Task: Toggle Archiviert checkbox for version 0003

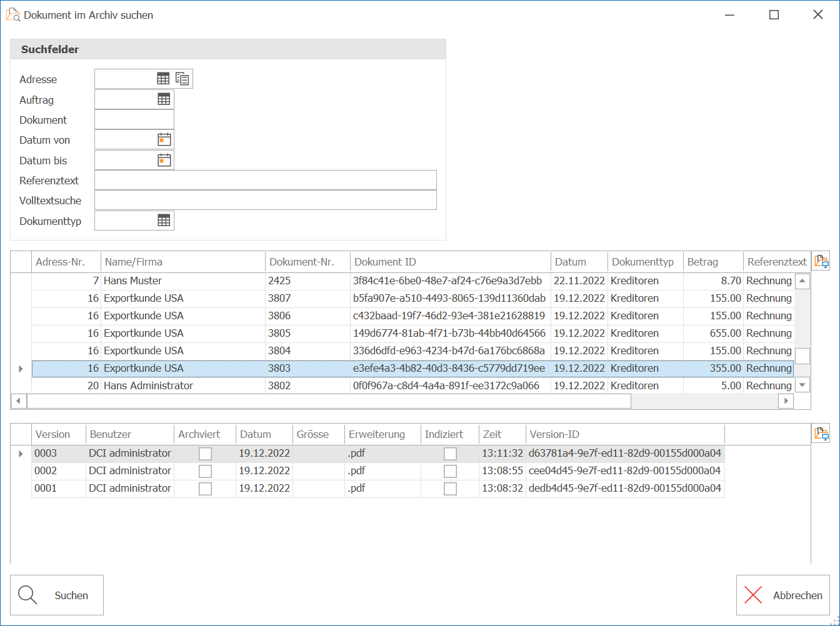Action: pos(205,454)
